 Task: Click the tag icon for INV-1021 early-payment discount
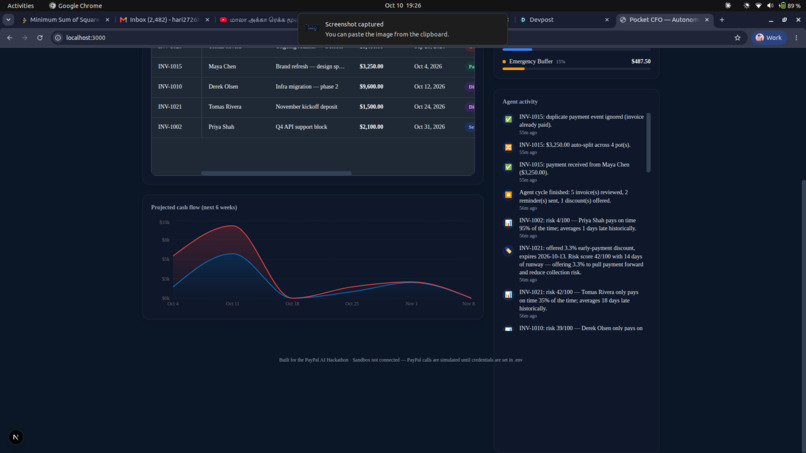point(508,251)
